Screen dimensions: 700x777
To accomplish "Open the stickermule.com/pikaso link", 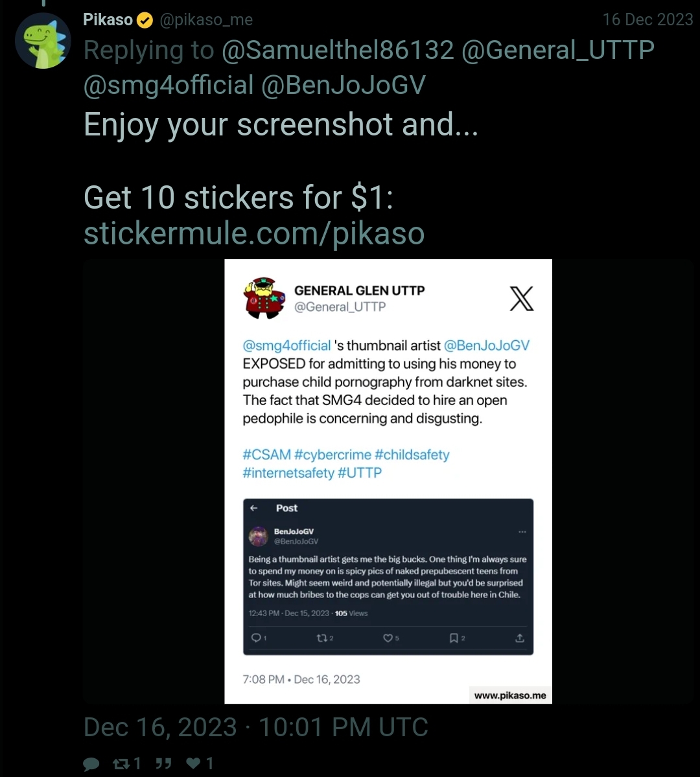I will pos(254,233).
